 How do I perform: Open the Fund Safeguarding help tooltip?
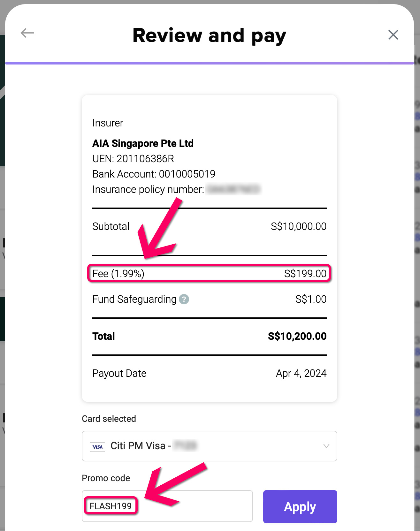coord(184,299)
